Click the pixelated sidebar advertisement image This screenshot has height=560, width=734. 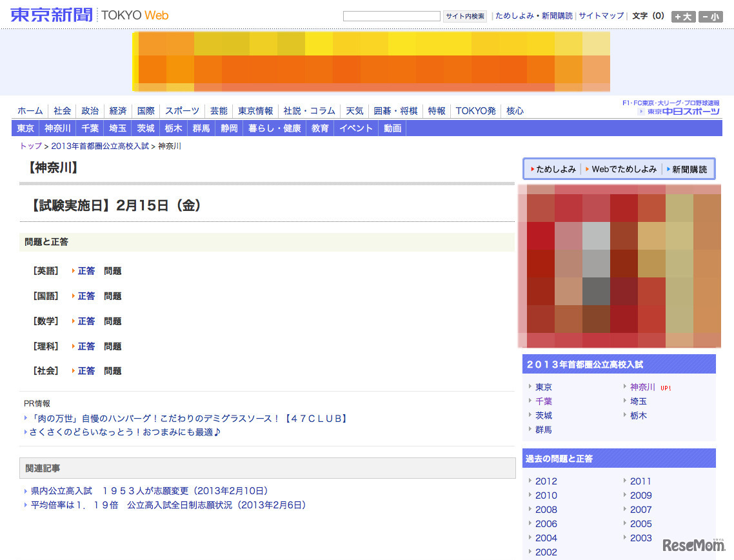(x=619, y=266)
